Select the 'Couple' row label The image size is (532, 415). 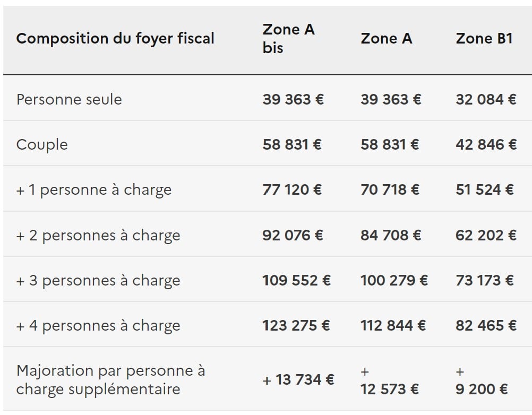pos(42,145)
